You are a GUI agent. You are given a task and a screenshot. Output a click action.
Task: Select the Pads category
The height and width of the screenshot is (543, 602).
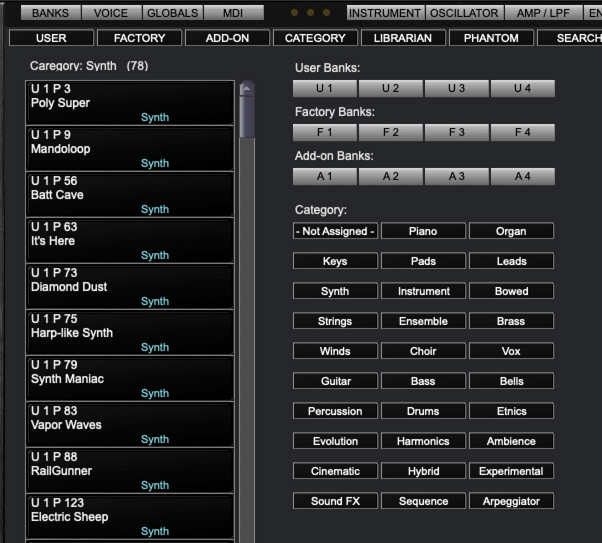coord(423,261)
